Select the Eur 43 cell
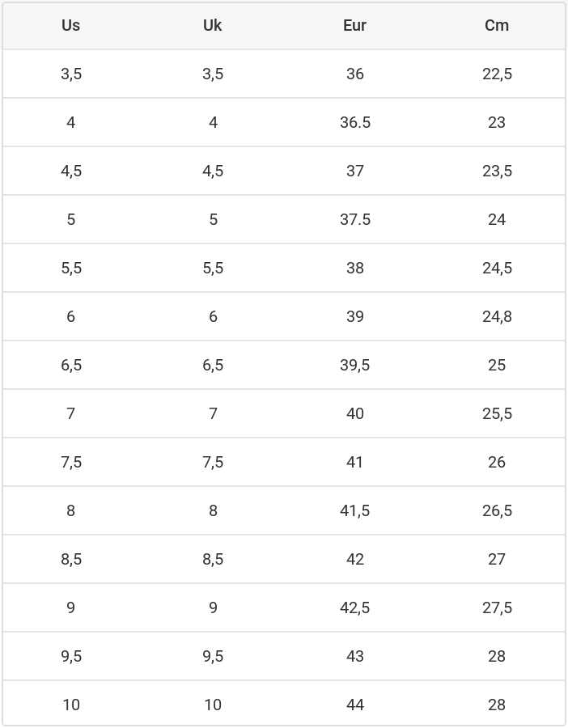The height and width of the screenshot is (728, 568). (x=354, y=656)
